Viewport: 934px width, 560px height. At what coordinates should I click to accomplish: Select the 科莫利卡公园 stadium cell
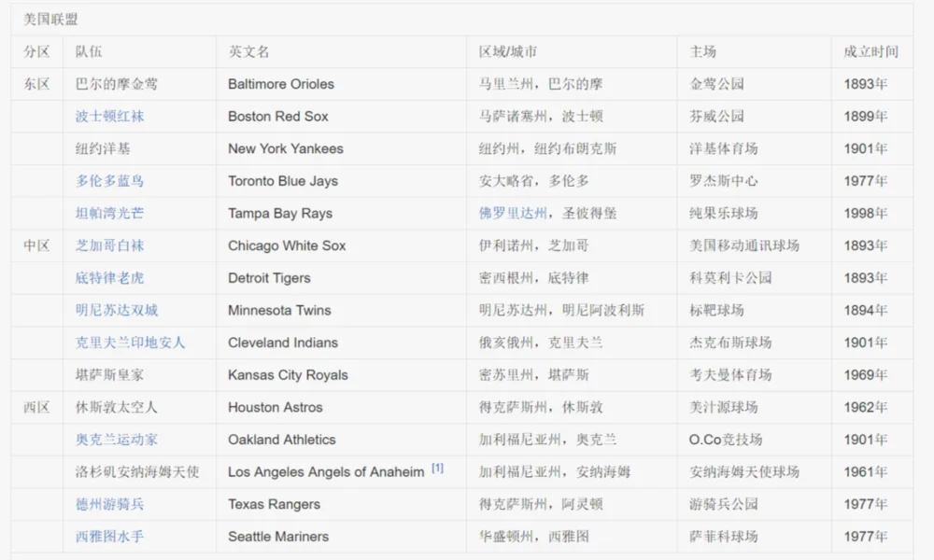click(730, 278)
